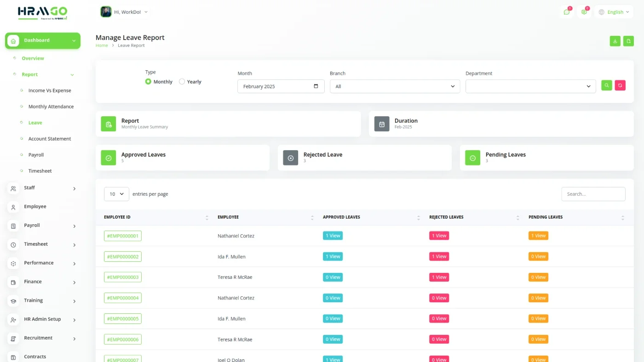This screenshot has width=644, height=362.
Task: Open the Department dropdown
Action: pyautogui.click(x=530, y=86)
